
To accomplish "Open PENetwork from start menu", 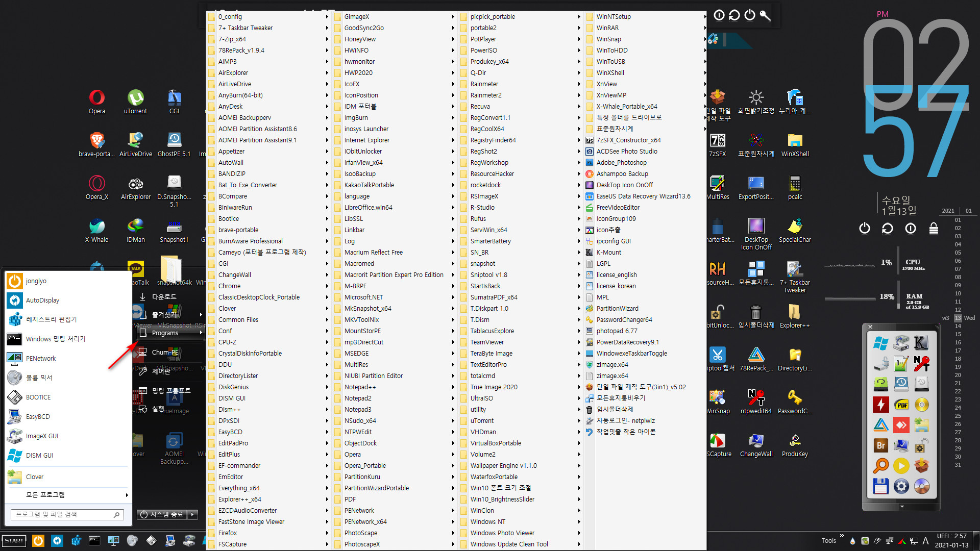I will 68,359.
